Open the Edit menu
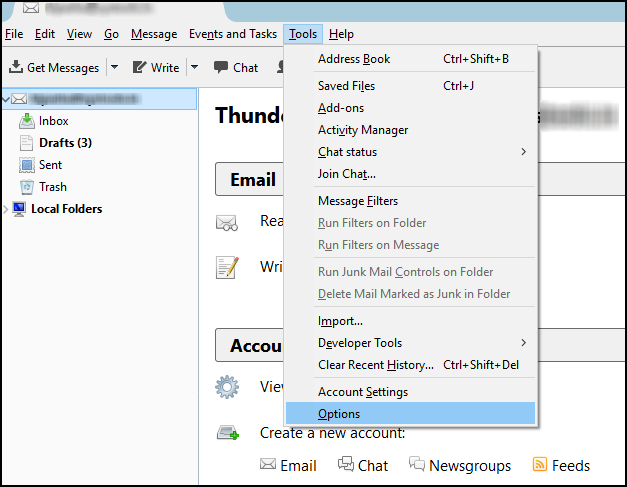 tap(45, 34)
